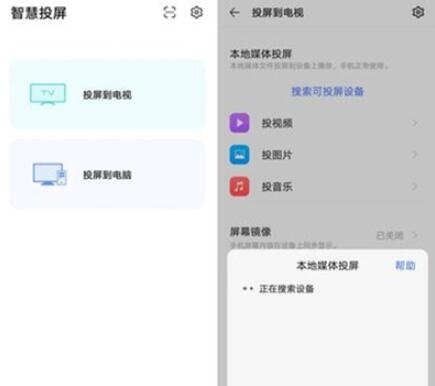Tap the blue 投图片 picture icon
Image resolution: width=435 pixels, height=386 pixels.
tap(239, 155)
